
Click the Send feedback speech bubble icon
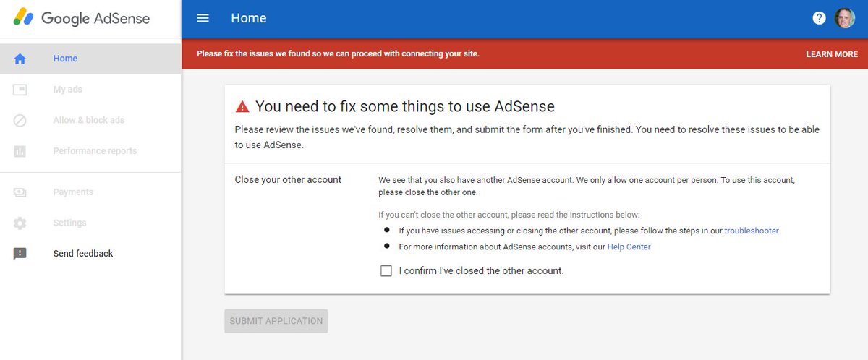click(20, 254)
